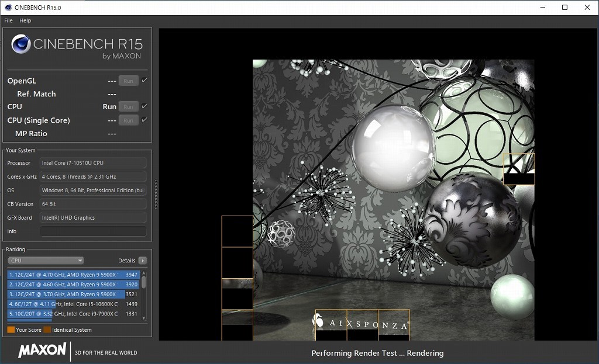This screenshot has width=599, height=364.
Task: Open the CPU ranking type dropdown
Action: (x=46, y=261)
